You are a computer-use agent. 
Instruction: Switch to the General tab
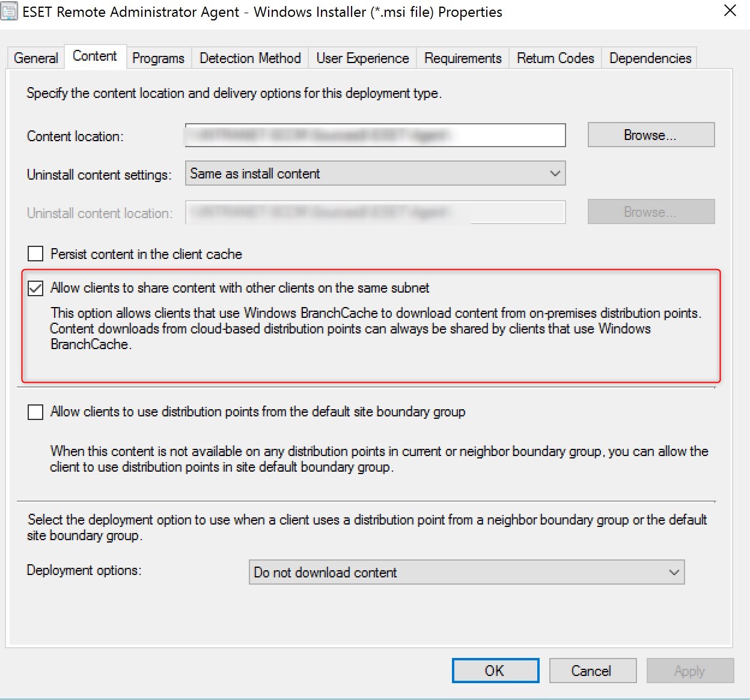[x=36, y=58]
